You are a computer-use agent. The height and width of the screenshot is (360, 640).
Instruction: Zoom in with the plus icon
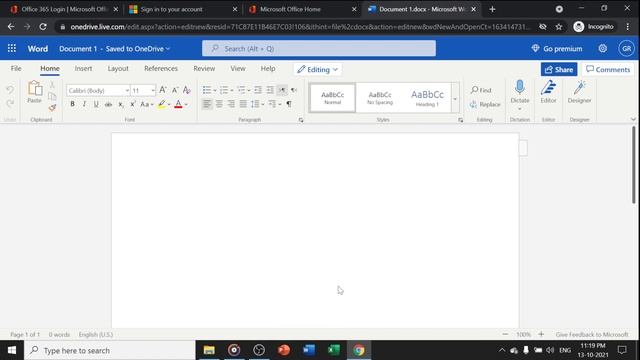pyautogui.click(x=541, y=334)
